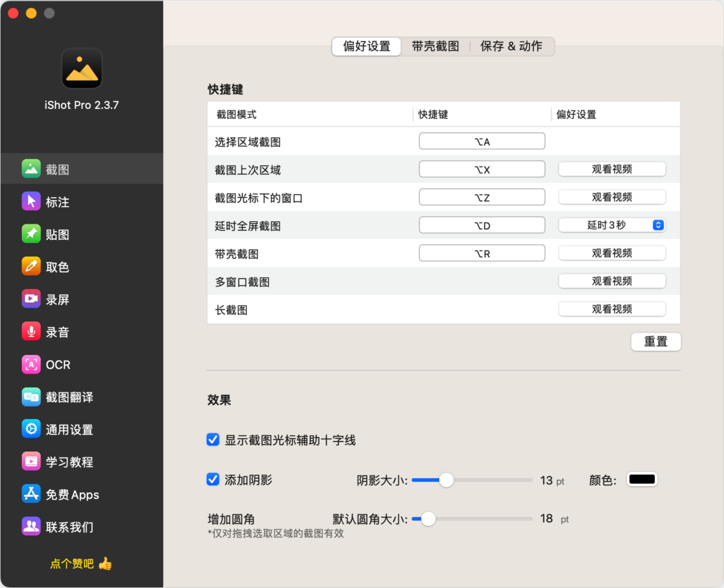Edit the ⌥R shortcut field
This screenshot has width=724, height=588.
[x=482, y=254]
